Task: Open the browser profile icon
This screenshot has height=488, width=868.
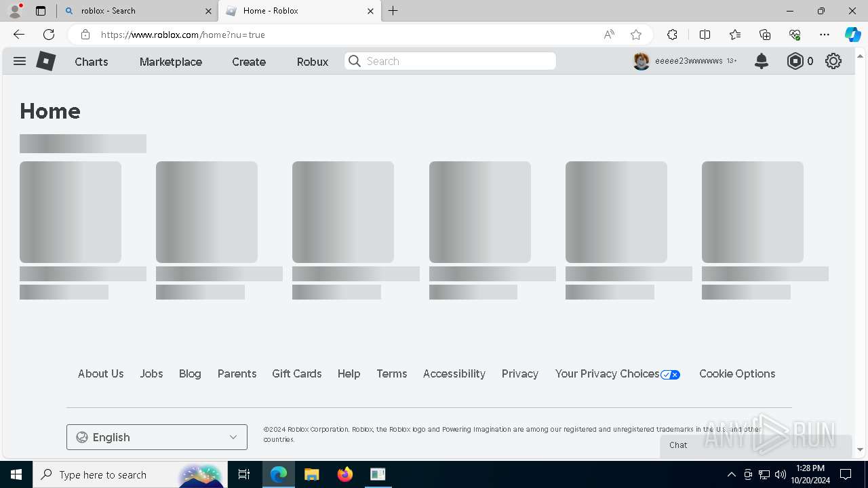Action: tap(15, 11)
